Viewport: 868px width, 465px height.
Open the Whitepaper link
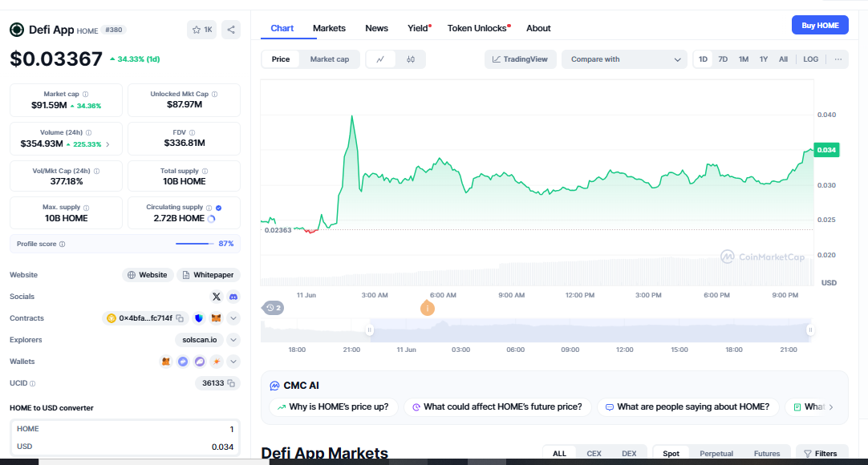point(208,275)
